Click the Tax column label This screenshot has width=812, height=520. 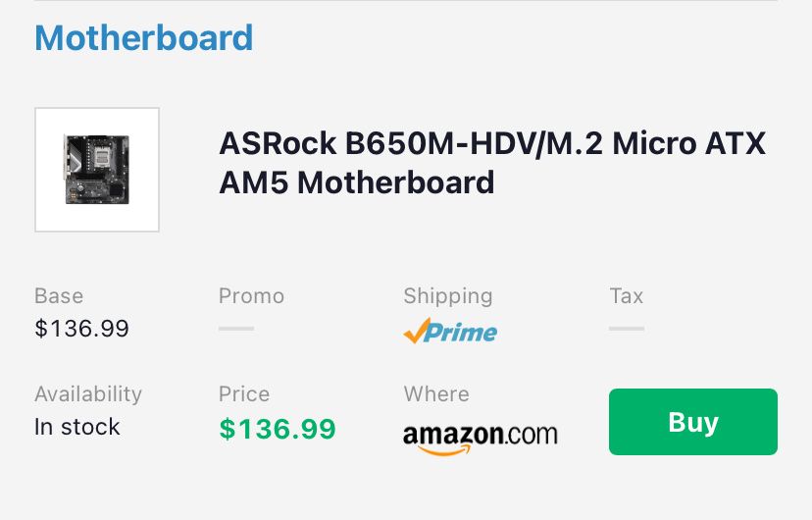pos(627,296)
